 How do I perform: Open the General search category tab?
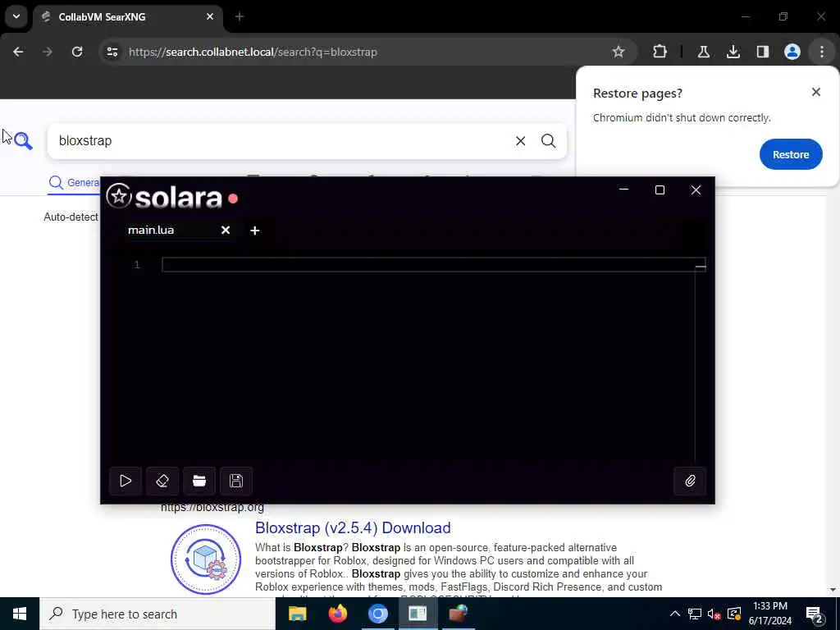pyautogui.click(x=75, y=183)
